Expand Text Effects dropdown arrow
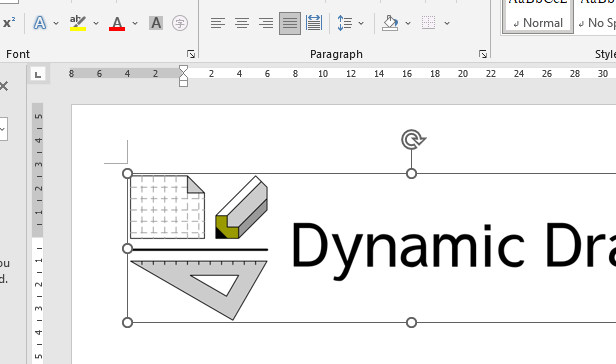 tap(56, 23)
